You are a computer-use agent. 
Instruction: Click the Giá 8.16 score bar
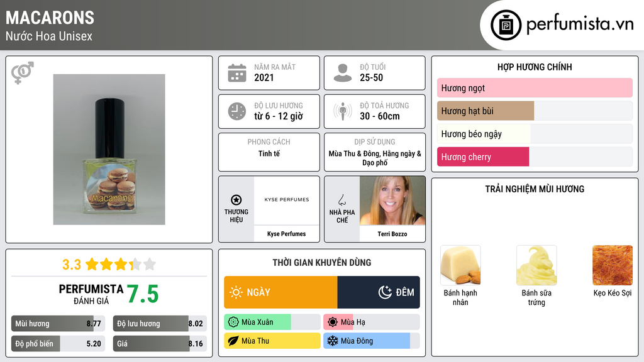160,344
